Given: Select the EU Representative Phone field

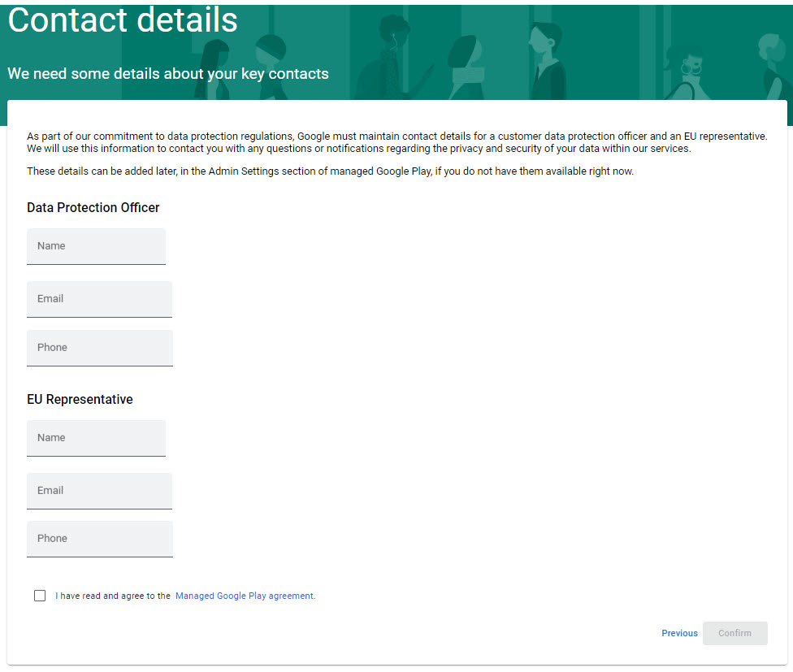Looking at the screenshot, I should click(99, 538).
